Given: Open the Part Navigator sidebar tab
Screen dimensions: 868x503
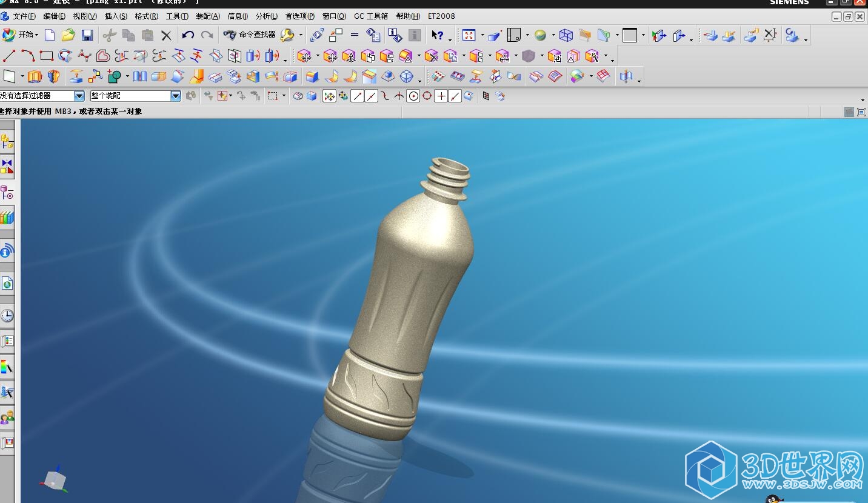Looking at the screenshot, I should tap(7, 193).
